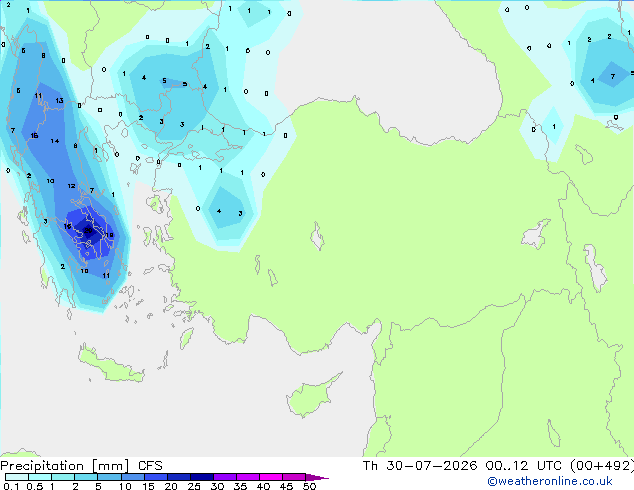
Task: Choose the 20–25 mm dark blue swatch
Action: point(178,477)
